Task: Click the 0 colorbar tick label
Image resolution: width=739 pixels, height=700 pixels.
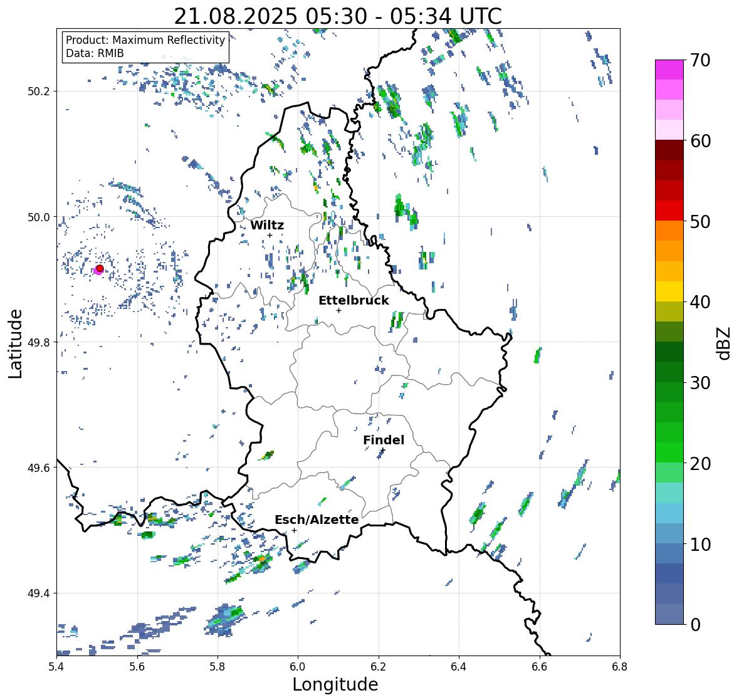Action: [695, 625]
